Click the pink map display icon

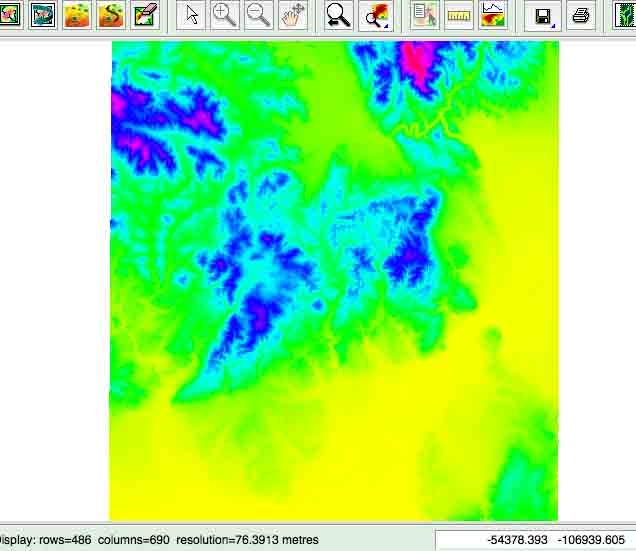click(8, 15)
